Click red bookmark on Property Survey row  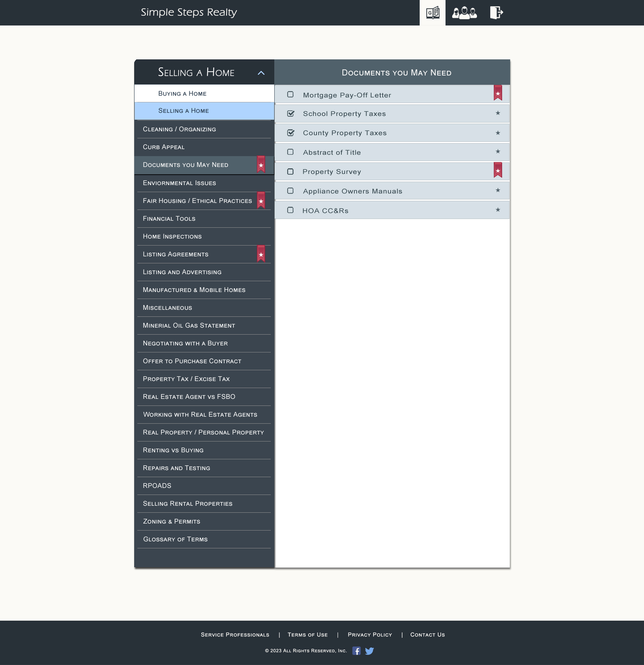tap(498, 170)
